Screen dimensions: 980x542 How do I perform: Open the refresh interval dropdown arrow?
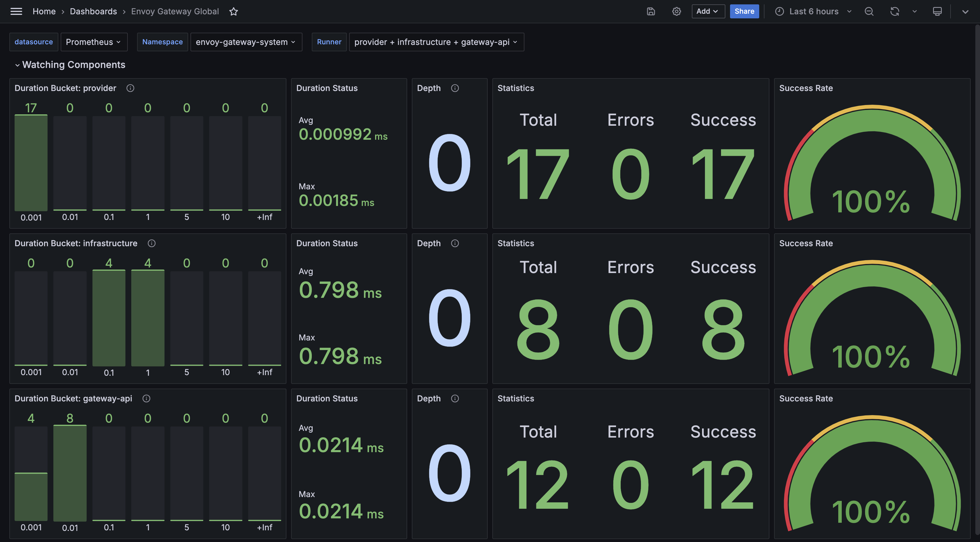point(915,11)
